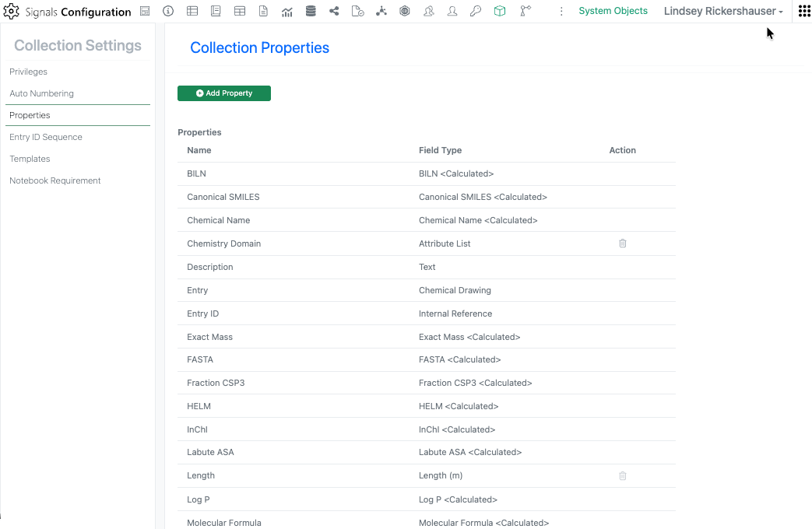Open the branch workflow icon
This screenshot has width=812, height=529.
pos(526,11)
